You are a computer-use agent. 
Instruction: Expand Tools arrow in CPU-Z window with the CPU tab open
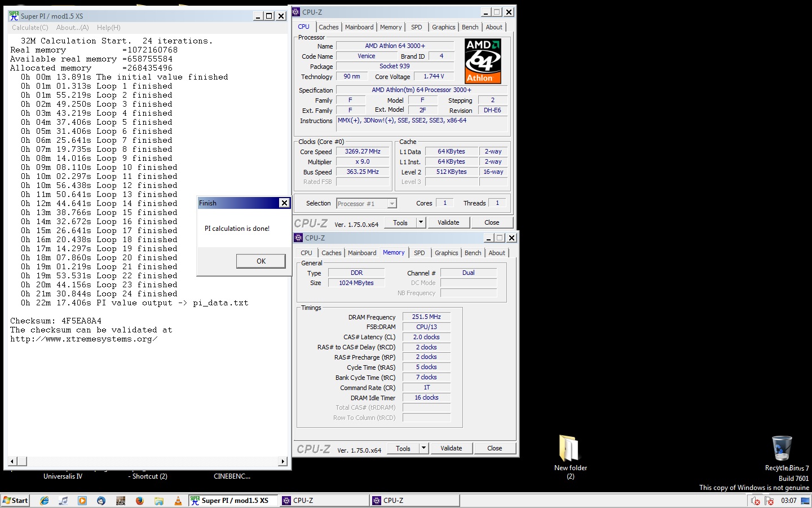(x=421, y=222)
